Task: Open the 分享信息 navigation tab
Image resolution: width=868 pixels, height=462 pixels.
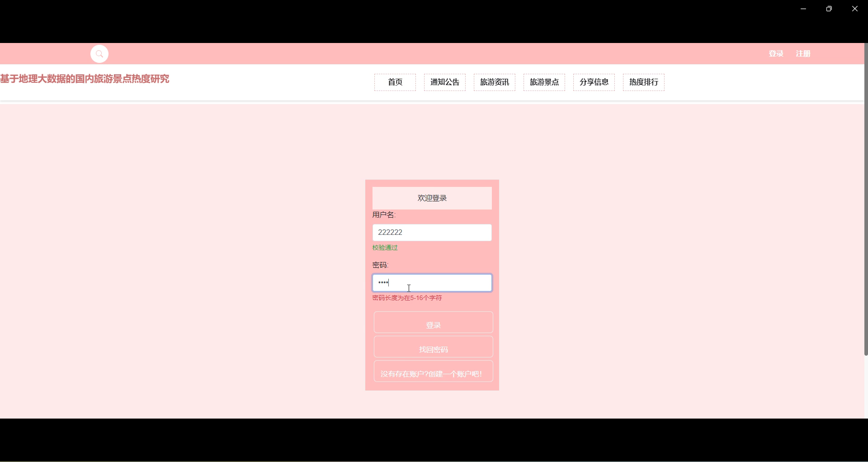Action: pyautogui.click(x=594, y=82)
